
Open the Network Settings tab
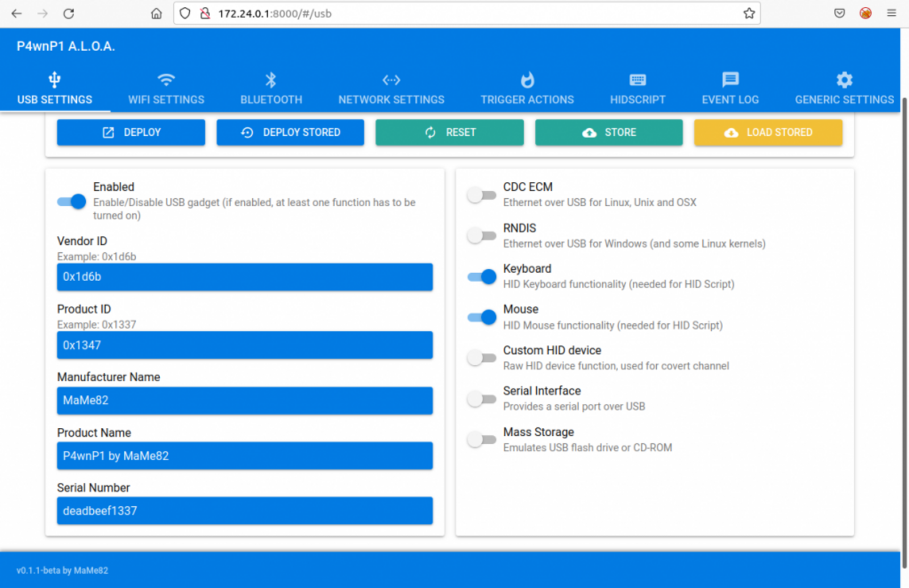coord(391,89)
